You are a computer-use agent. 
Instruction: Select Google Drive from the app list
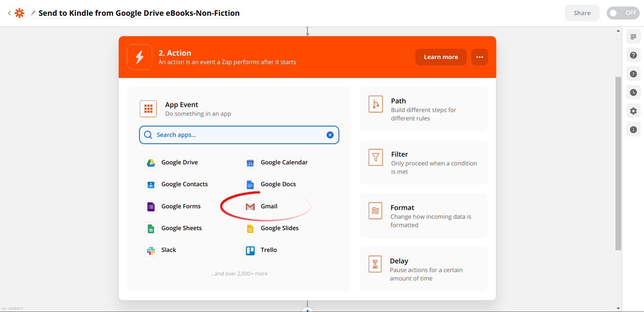pos(179,162)
